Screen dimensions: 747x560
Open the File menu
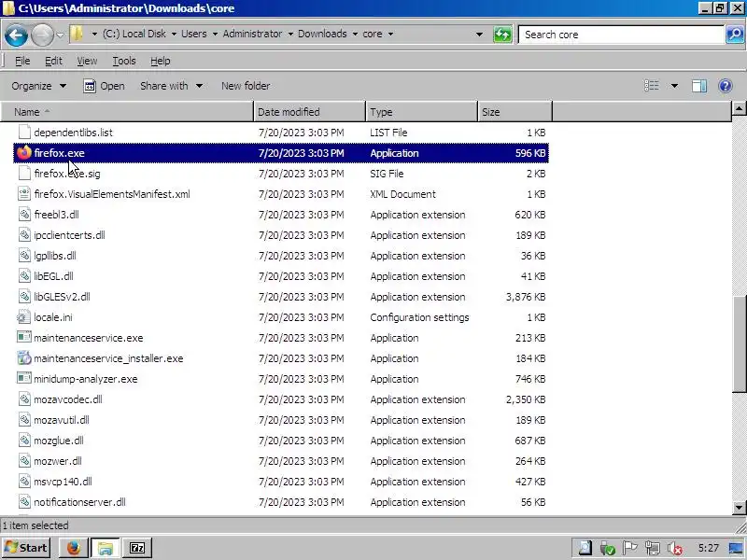pos(22,61)
